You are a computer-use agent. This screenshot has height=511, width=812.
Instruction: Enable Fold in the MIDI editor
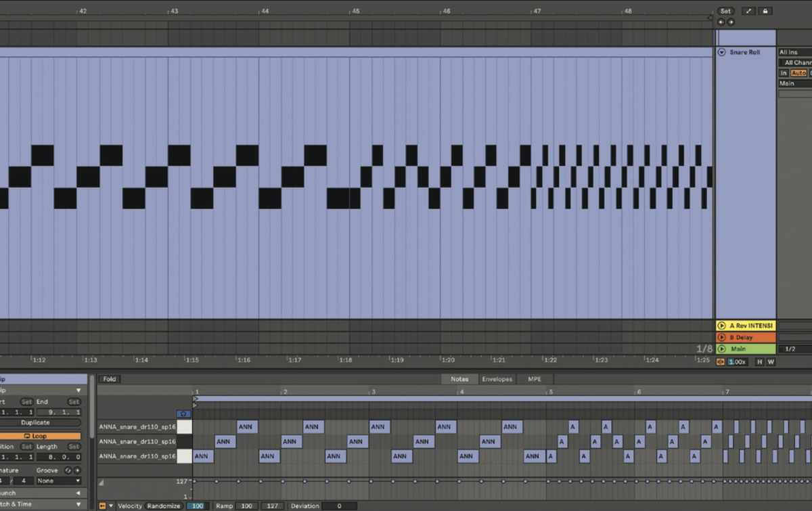(x=109, y=379)
